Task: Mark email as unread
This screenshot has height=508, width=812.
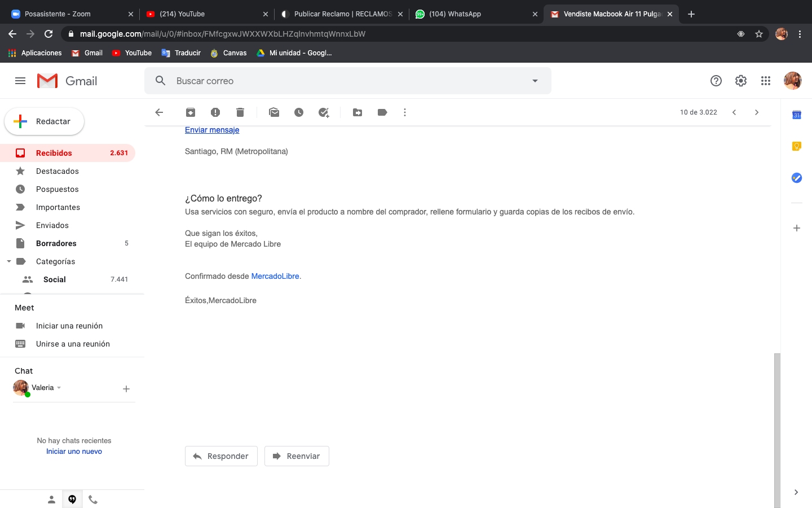Action: pos(274,112)
